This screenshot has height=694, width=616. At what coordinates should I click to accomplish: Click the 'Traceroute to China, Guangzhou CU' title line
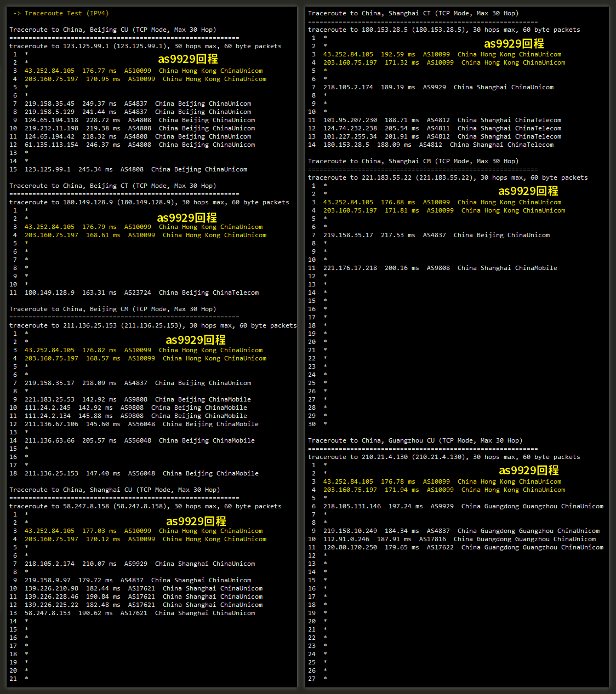415,440
